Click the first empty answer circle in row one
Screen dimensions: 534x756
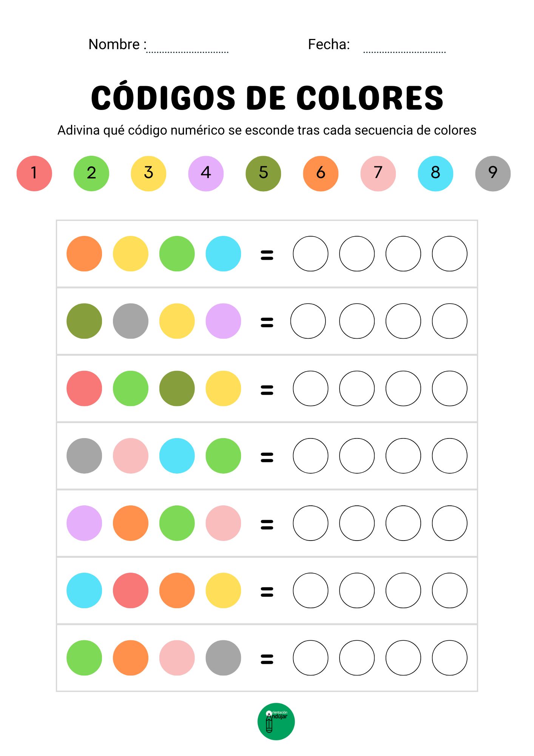(x=310, y=254)
